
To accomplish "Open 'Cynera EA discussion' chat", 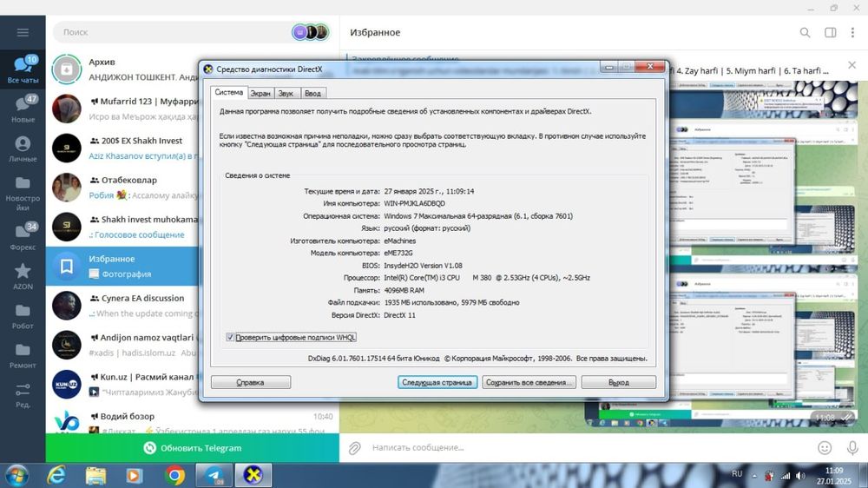I will 123,305.
